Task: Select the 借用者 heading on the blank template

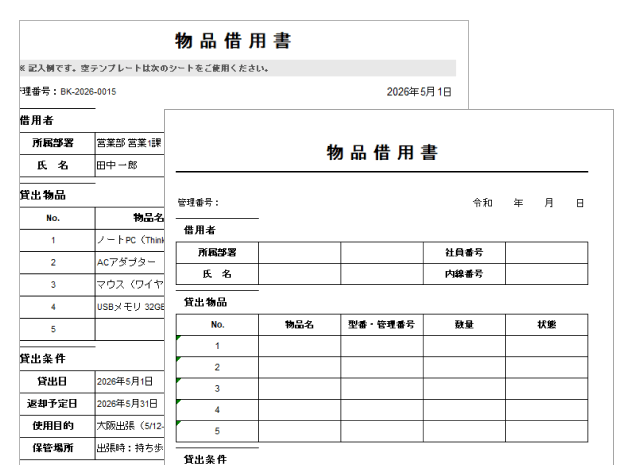Action: pyautogui.click(x=199, y=230)
